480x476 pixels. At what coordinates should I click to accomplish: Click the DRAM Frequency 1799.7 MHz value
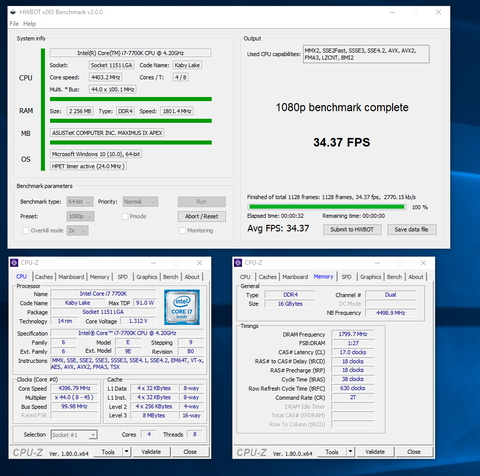click(x=353, y=334)
